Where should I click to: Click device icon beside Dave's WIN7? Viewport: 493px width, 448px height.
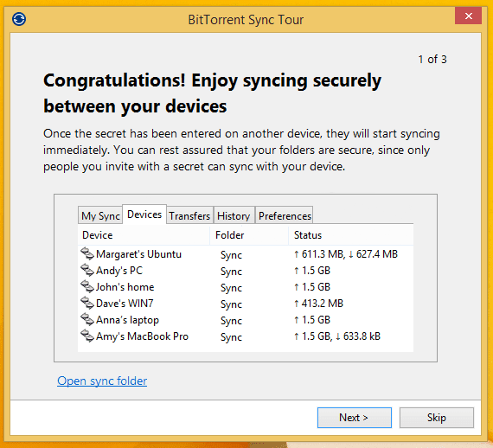click(x=87, y=303)
